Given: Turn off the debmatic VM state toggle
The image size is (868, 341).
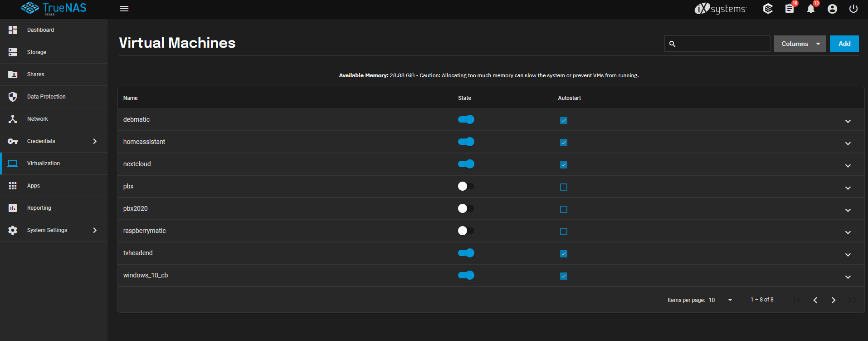Looking at the screenshot, I should point(466,119).
